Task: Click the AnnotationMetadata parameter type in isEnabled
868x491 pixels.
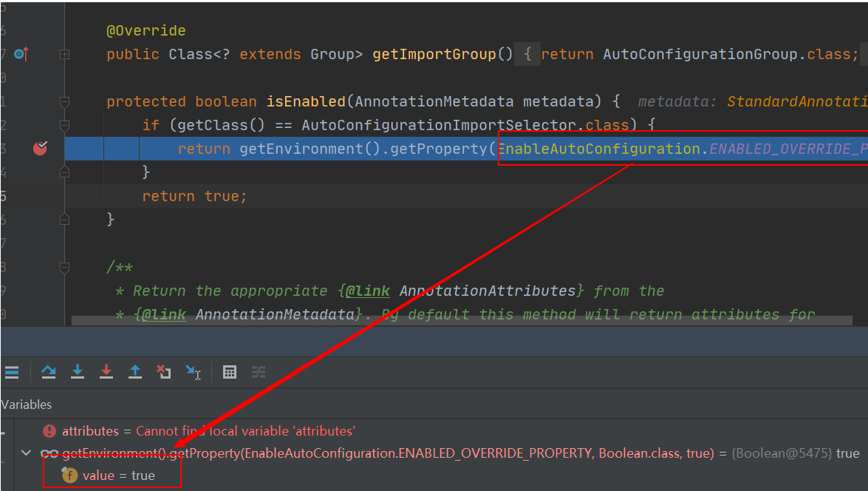Action: coord(434,101)
